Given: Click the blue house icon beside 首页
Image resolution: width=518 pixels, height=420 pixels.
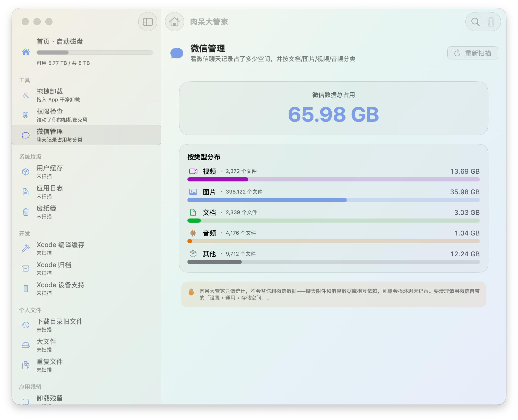Looking at the screenshot, I should (26, 52).
